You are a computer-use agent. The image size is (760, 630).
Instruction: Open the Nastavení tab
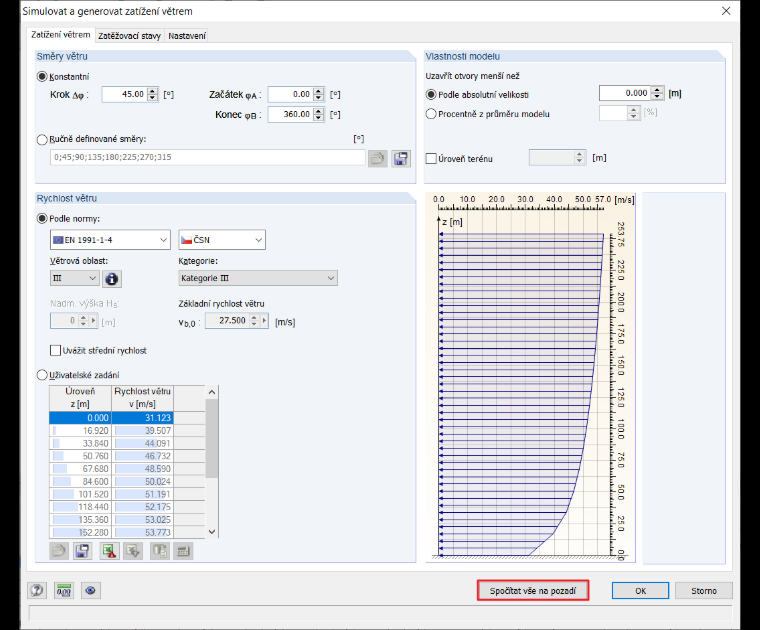(187, 35)
